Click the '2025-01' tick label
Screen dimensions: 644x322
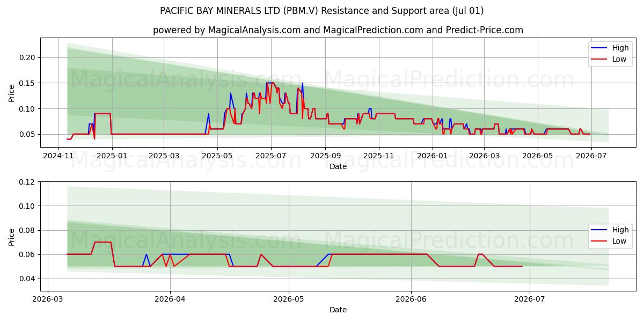pyautogui.click(x=112, y=155)
